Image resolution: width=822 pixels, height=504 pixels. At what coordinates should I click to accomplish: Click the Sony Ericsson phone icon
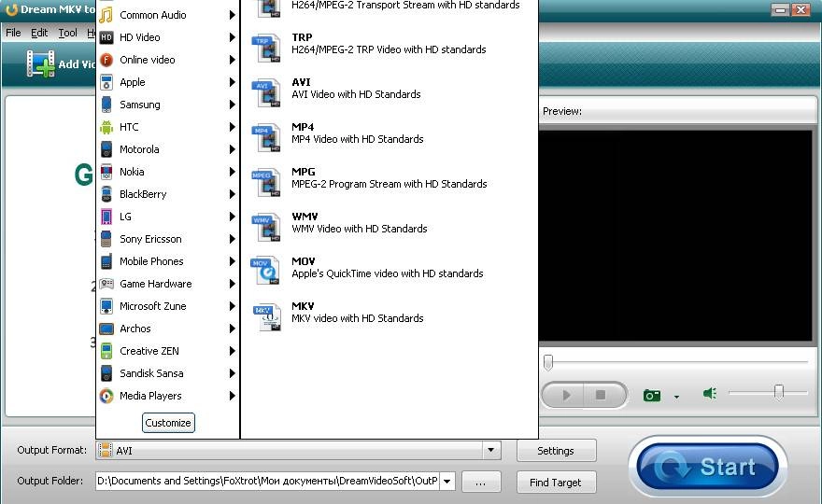tap(106, 239)
